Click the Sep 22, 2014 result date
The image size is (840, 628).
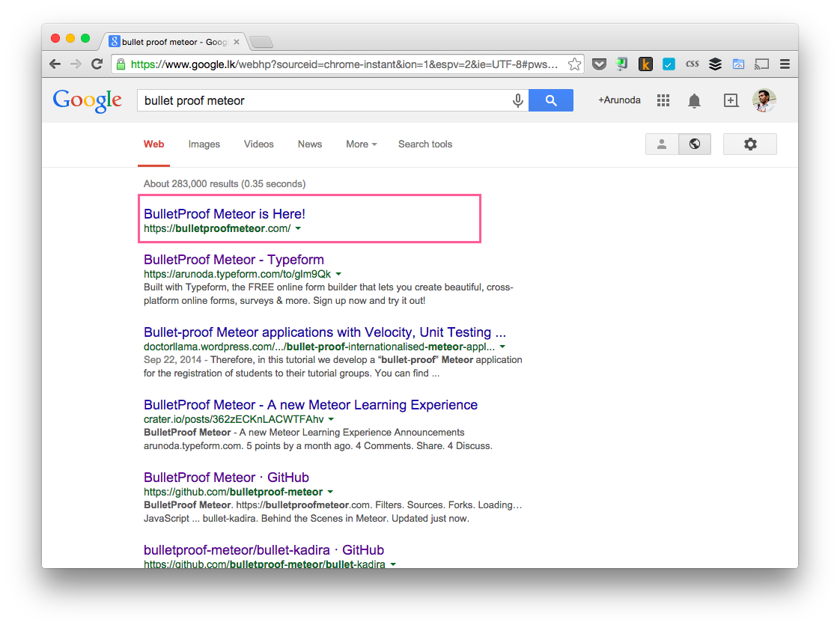(x=172, y=360)
